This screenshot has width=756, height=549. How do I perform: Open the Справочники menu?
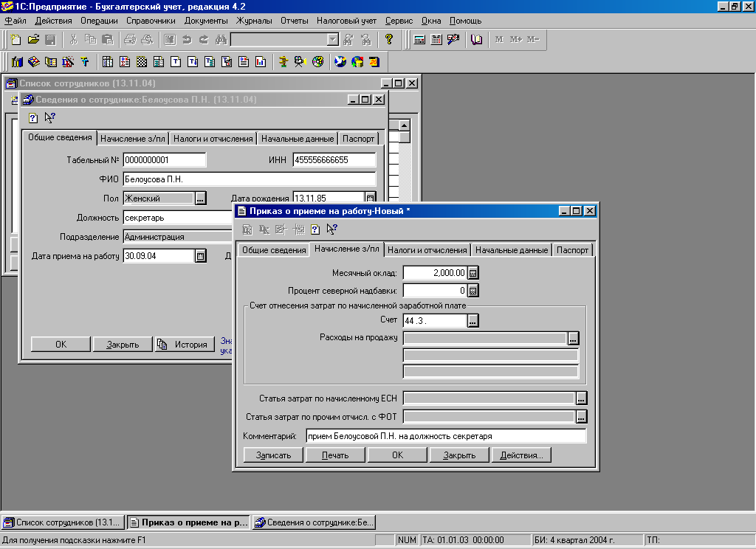pyautogui.click(x=151, y=21)
